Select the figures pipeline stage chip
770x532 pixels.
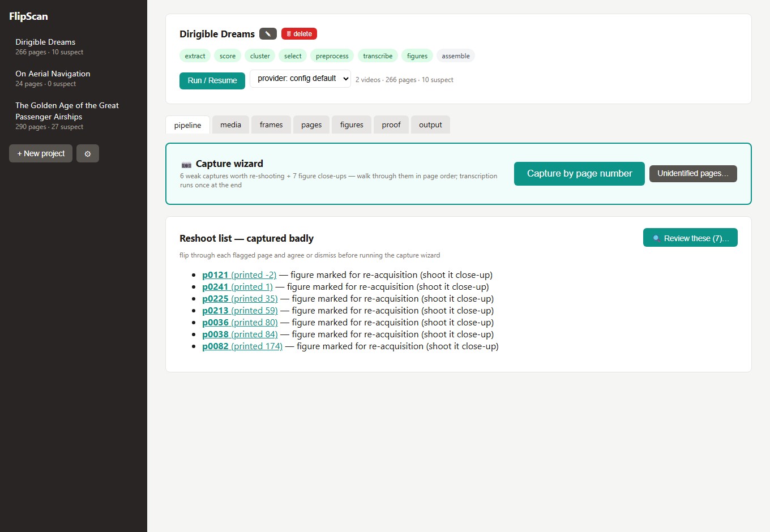(x=417, y=55)
